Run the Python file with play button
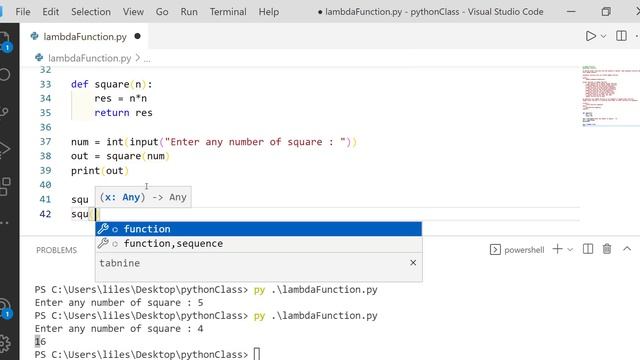This screenshot has height=360, width=640. (590, 36)
